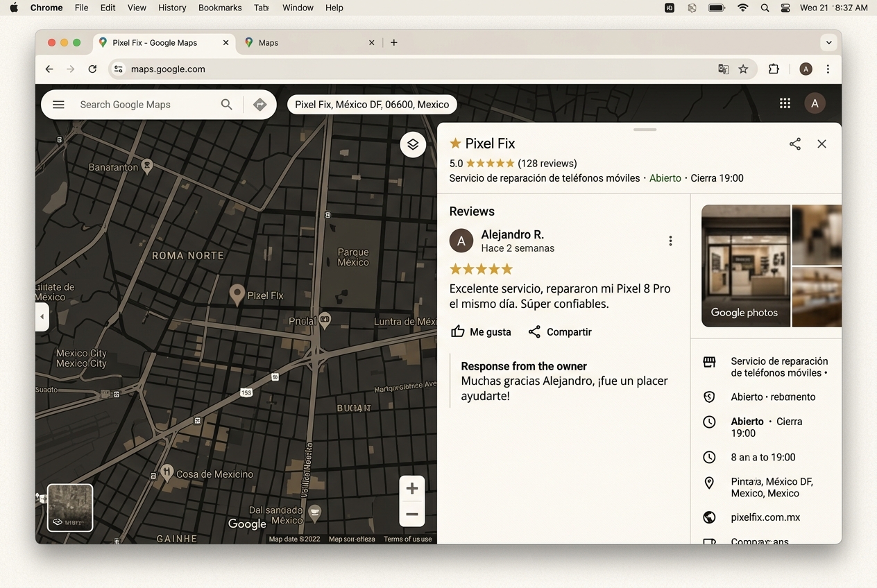Screen dimensions: 877x588
Task: Share Pixel Fix using the share icon
Action: click(x=795, y=144)
